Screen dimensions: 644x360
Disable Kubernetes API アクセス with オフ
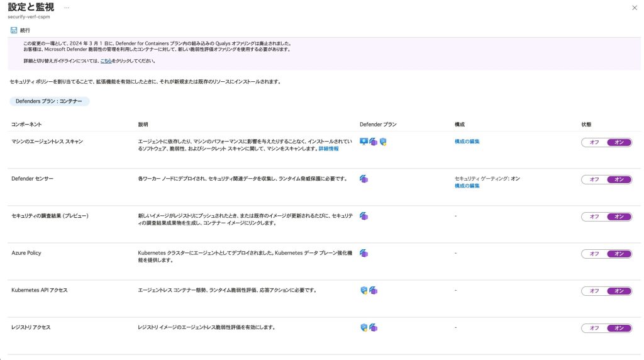[x=594, y=291]
